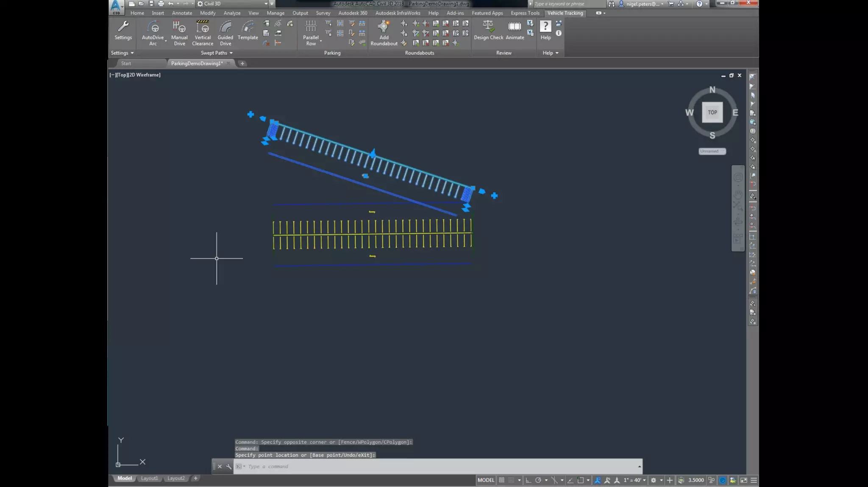868x487 pixels.
Task: Click the About info icon in Help panel
Action: (x=559, y=33)
